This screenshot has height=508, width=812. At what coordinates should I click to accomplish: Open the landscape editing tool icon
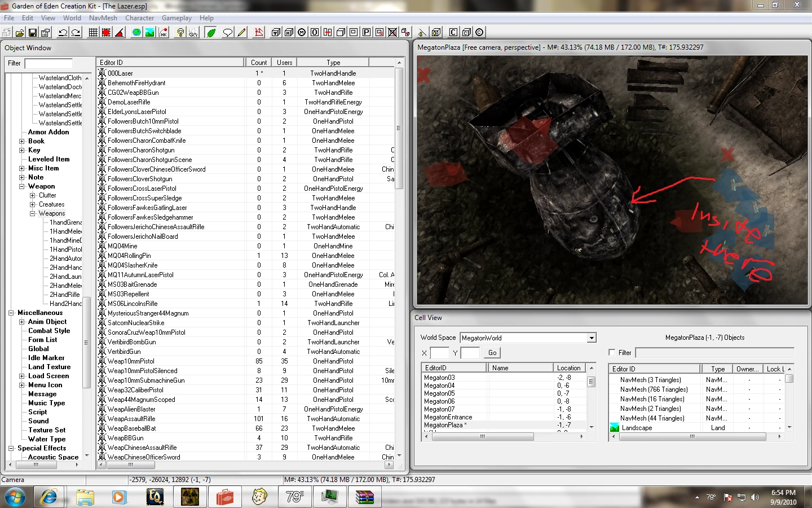[149, 33]
